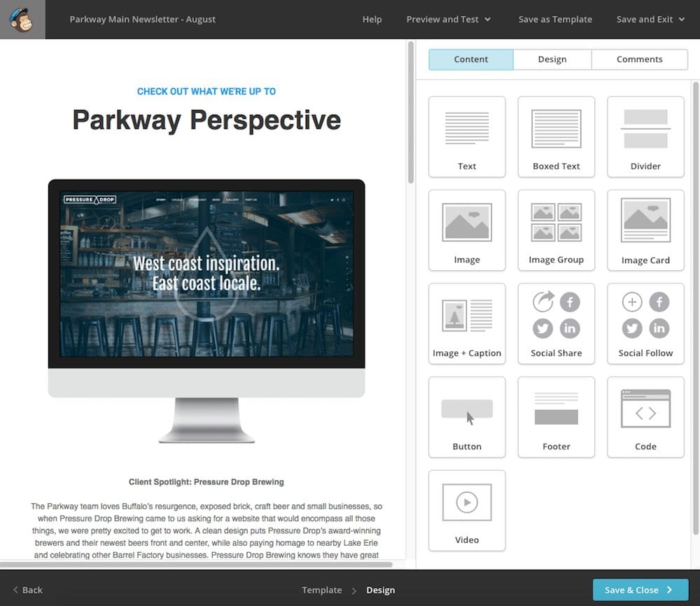This screenshot has height=606, width=700.
Task: Select the Footer content block
Action: tap(556, 417)
